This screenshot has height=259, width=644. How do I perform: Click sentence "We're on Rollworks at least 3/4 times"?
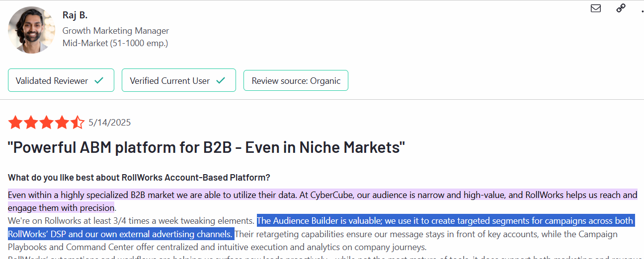[132, 221]
